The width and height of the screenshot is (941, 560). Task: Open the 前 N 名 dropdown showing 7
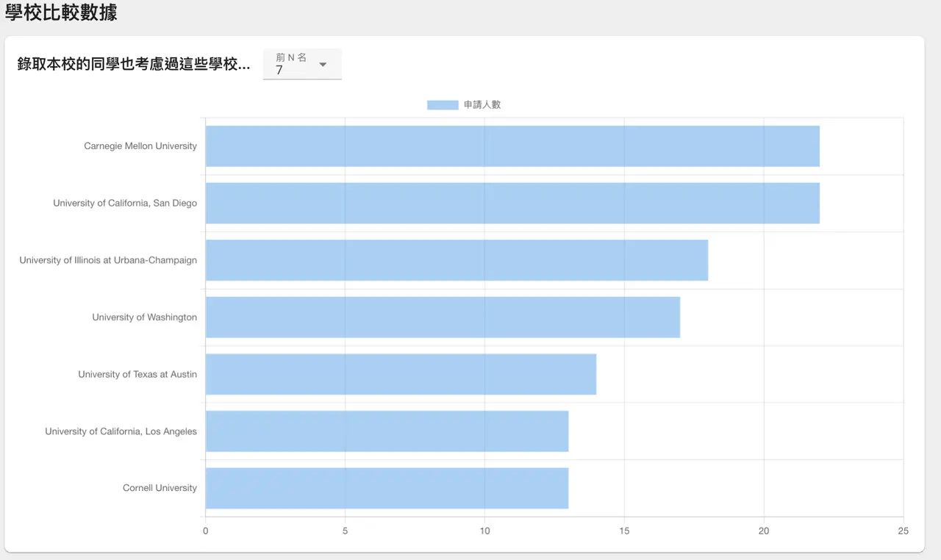pos(302,64)
